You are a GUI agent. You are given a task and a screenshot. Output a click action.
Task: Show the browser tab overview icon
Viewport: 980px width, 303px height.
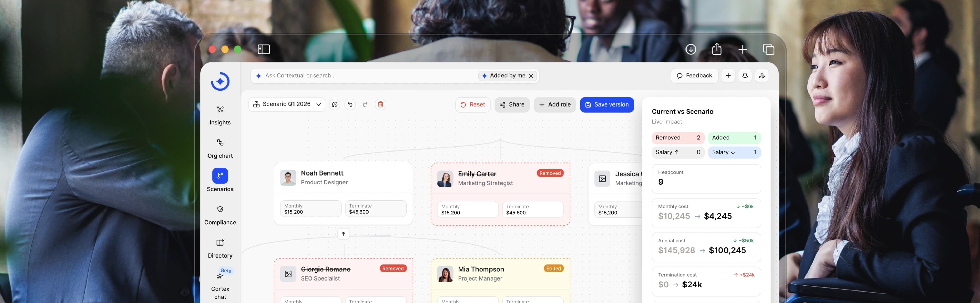[x=768, y=50]
